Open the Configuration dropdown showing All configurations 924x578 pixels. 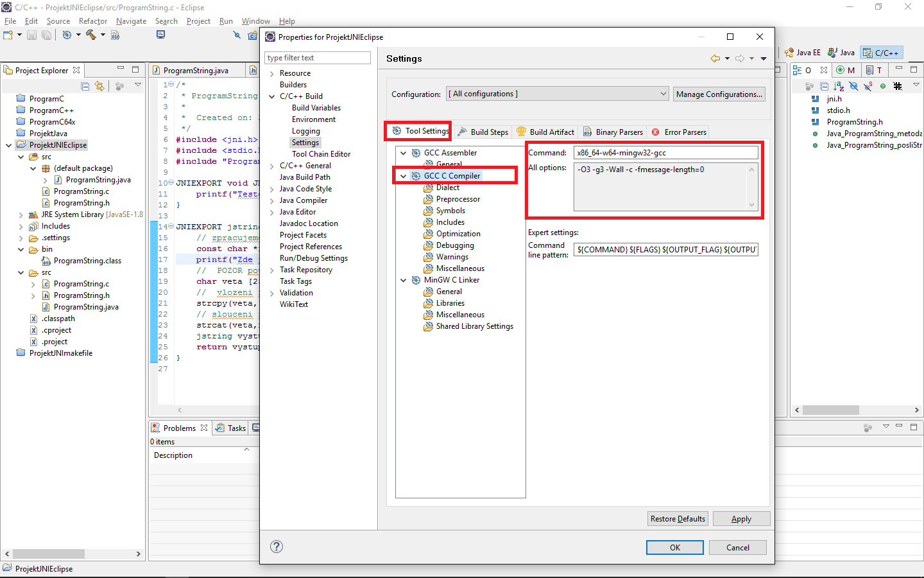tap(664, 93)
